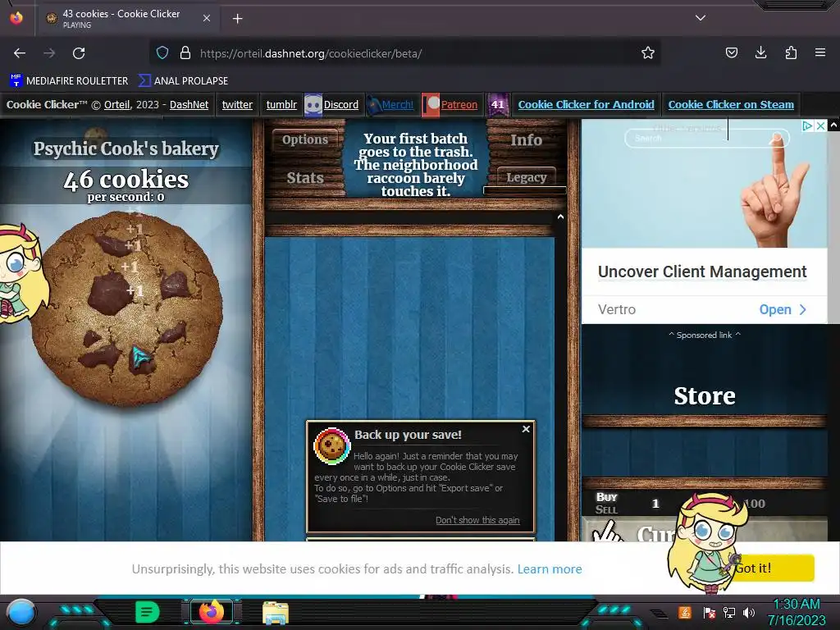Open Cookie Clicker for Android link

(x=586, y=104)
